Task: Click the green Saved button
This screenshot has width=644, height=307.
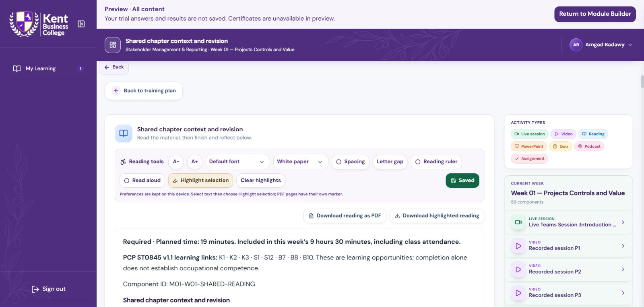Action: (x=462, y=180)
